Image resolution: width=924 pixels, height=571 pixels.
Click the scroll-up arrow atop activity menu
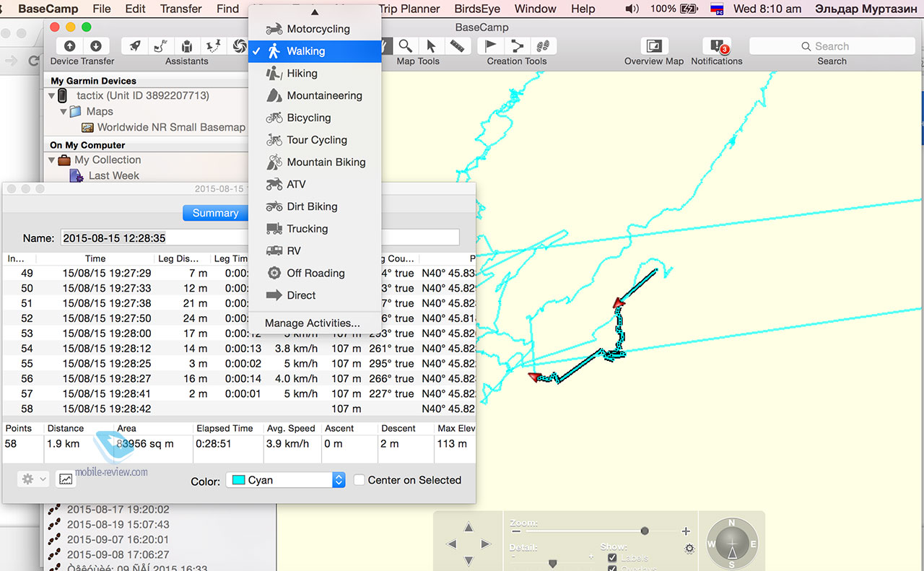tap(313, 12)
